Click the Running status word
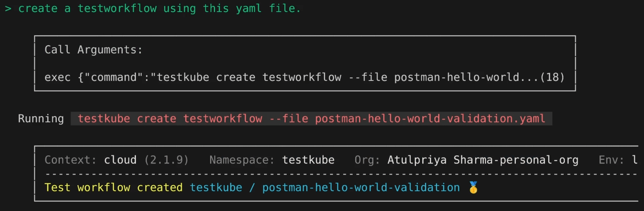Image resolution: width=644 pixels, height=211 pixels. coord(41,119)
